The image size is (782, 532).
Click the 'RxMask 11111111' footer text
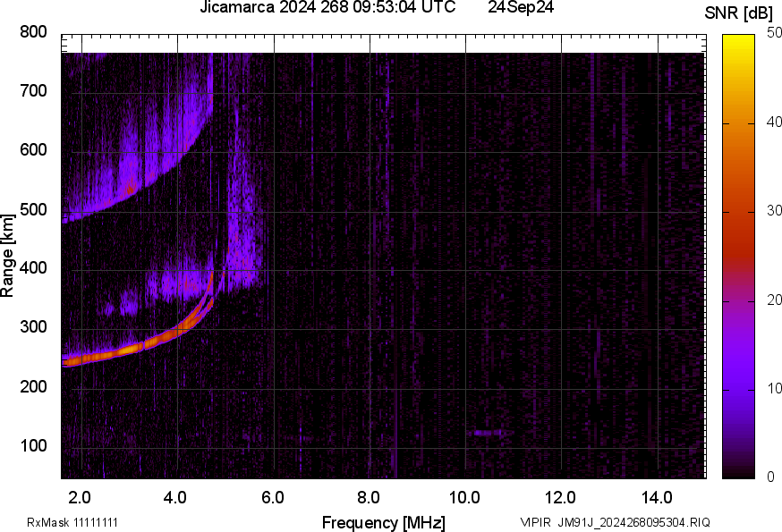[72, 522]
